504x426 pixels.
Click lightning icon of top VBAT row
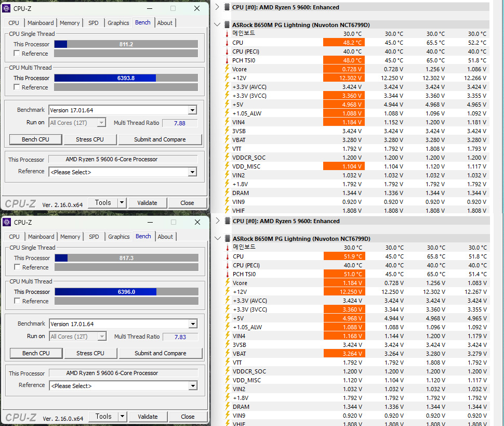click(x=227, y=139)
